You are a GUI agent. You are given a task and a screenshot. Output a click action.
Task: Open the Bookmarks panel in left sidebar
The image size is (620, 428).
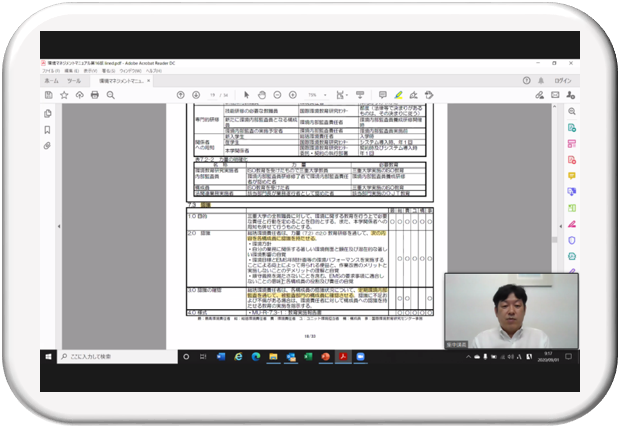coord(47,129)
